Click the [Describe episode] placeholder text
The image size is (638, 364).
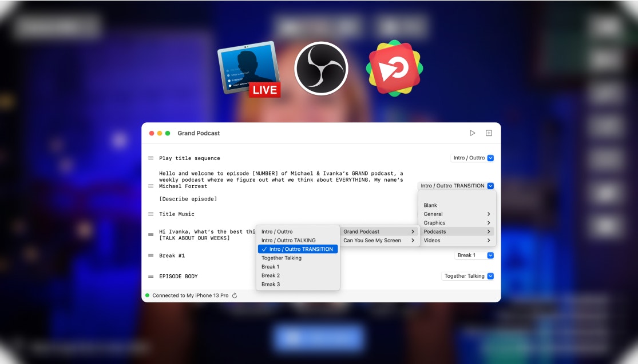click(x=188, y=199)
